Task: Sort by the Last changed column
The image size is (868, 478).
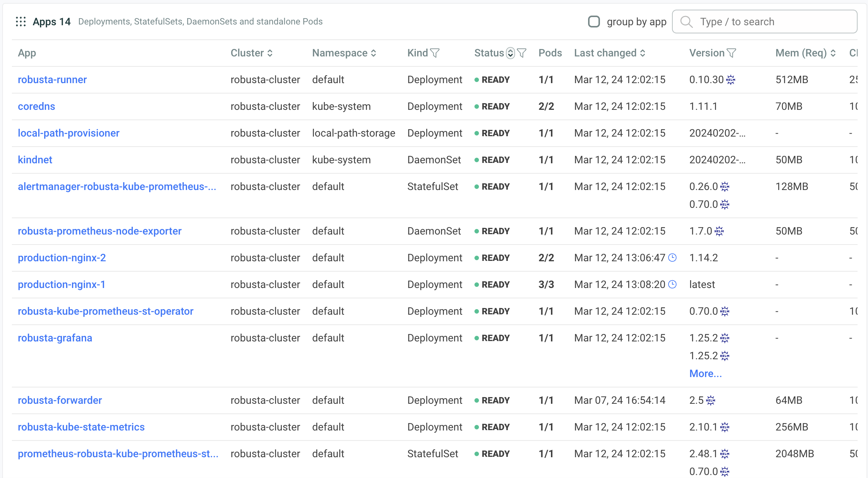Action: 643,53
